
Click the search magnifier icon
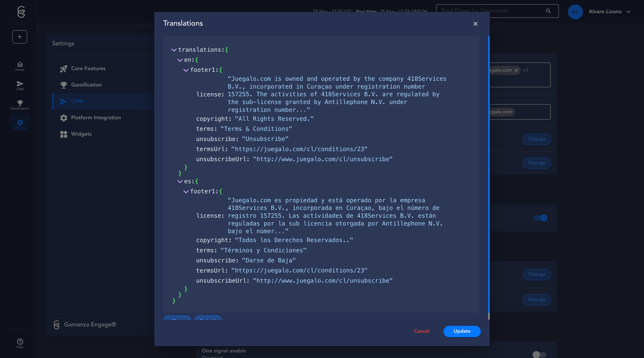point(548,11)
